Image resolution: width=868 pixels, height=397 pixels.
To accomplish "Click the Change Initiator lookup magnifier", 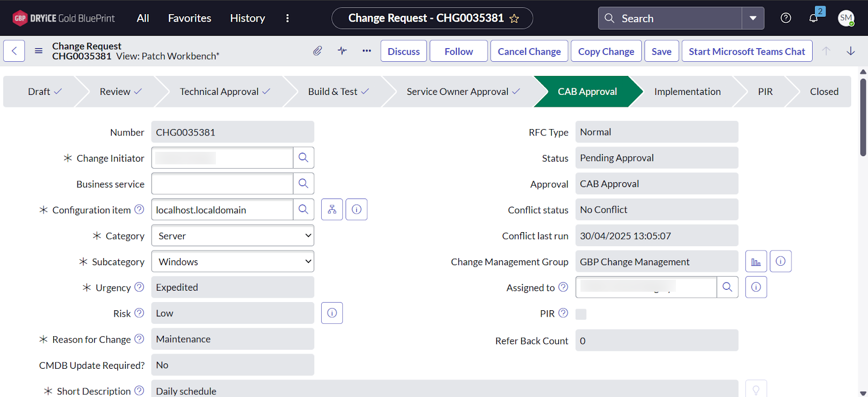I will 303,158.
